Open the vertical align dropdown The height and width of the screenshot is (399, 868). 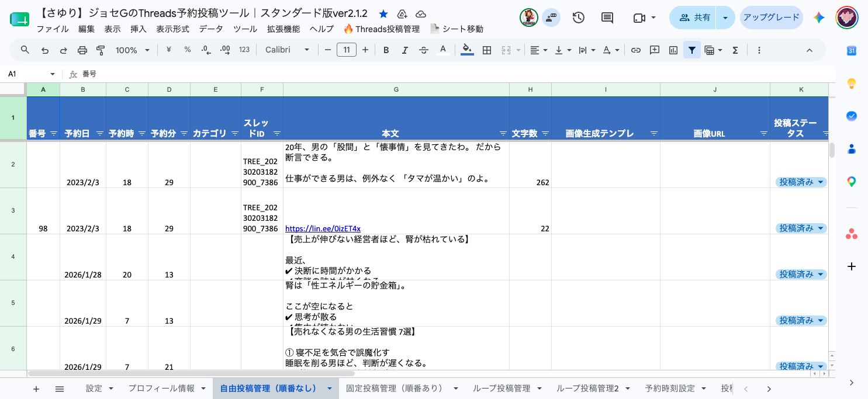pyautogui.click(x=562, y=50)
